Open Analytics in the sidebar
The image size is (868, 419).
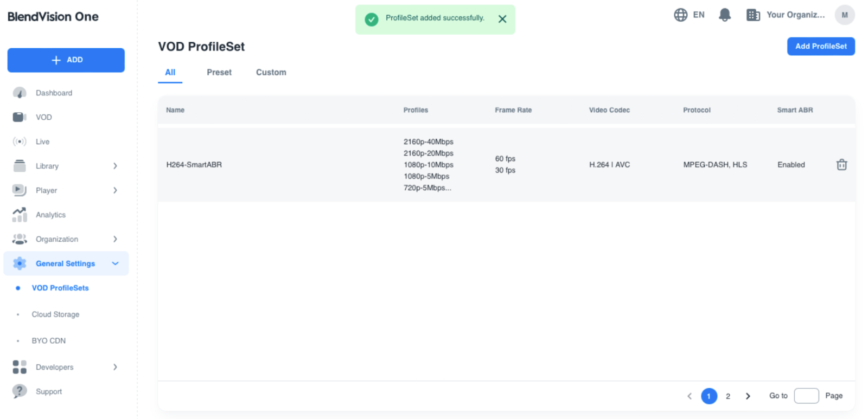click(50, 215)
